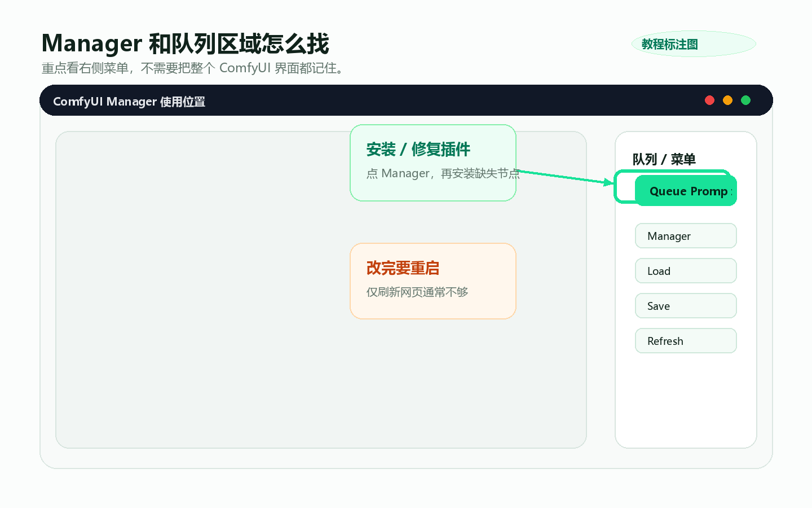Image resolution: width=812 pixels, height=508 pixels.
Task: Click the Queue Prompt button
Action: (686, 191)
